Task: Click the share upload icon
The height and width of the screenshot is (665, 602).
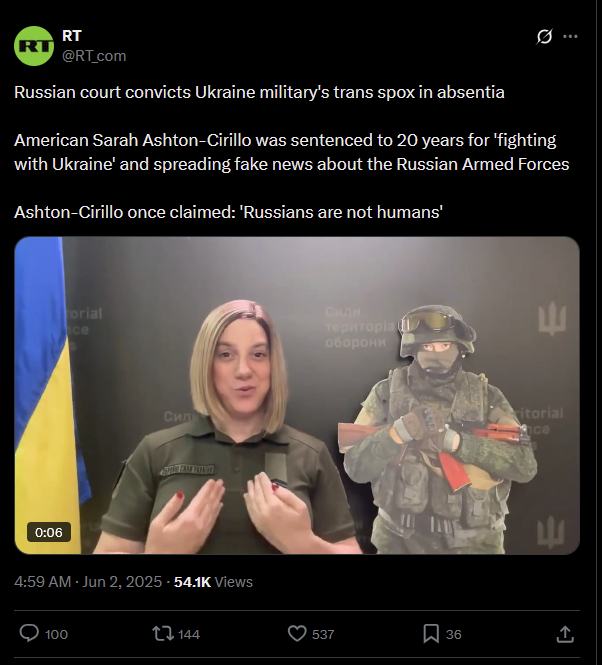Action: (x=565, y=634)
